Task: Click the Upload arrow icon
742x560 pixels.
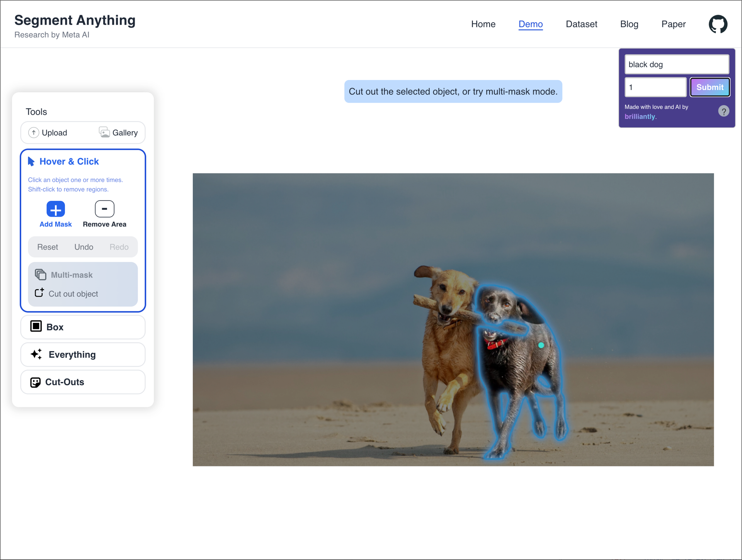Action: [x=34, y=133]
